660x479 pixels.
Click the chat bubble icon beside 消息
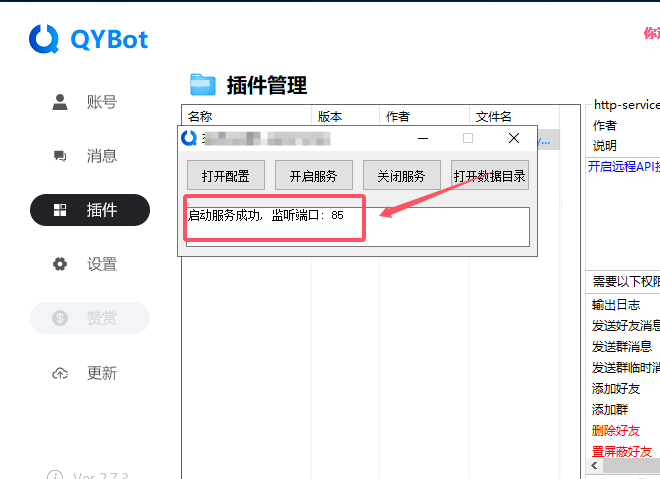click(60, 156)
